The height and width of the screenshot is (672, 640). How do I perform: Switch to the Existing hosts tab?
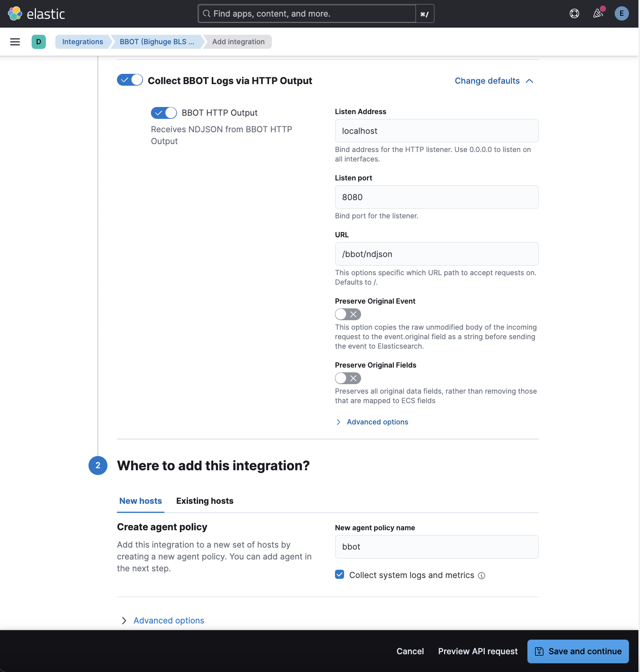tap(205, 501)
